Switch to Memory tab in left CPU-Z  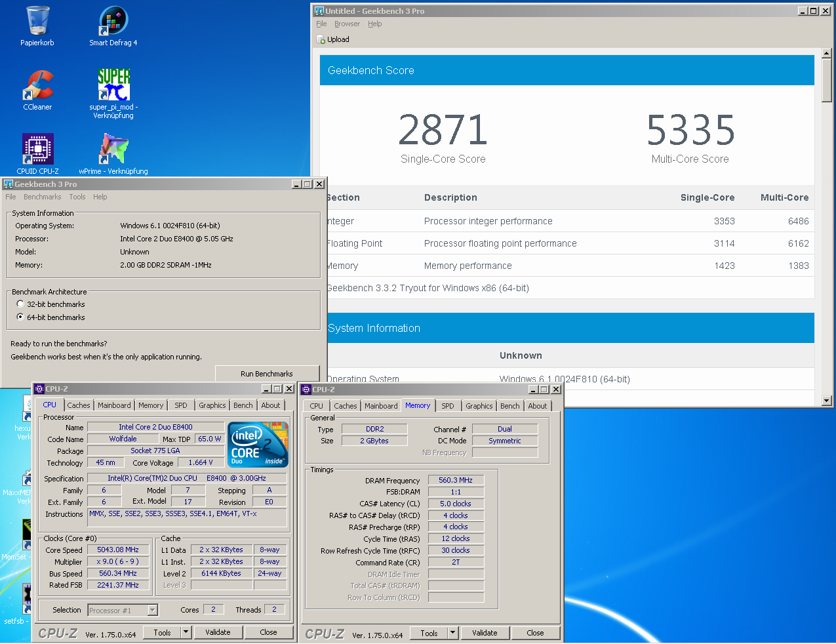pyautogui.click(x=151, y=406)
